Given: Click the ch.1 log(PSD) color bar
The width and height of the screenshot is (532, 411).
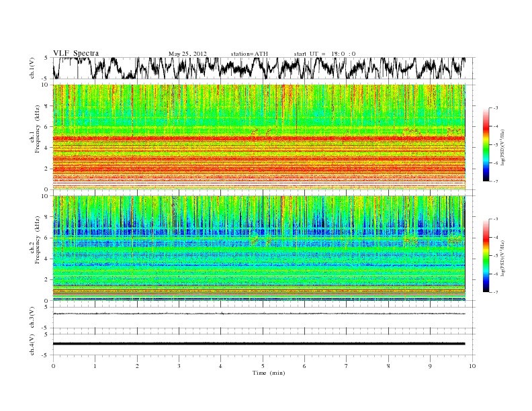Looking at the screenshot, I should click(x=486, y=144).
